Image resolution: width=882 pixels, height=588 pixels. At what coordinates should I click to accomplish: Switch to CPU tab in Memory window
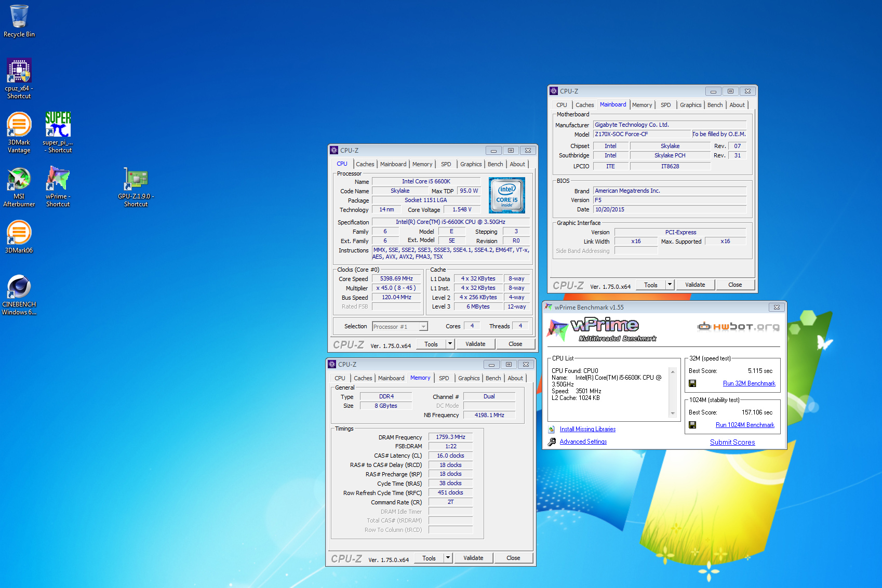340,378
